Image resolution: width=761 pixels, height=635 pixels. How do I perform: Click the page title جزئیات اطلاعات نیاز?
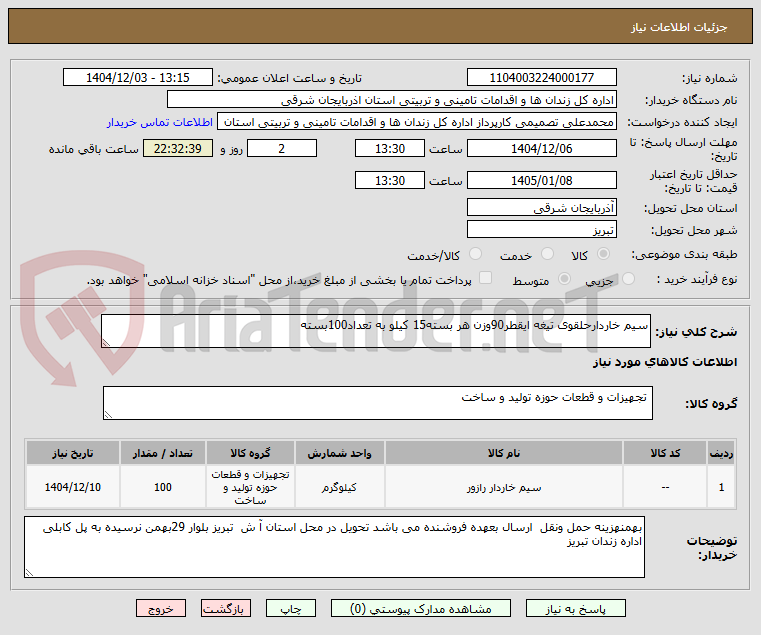679,27
